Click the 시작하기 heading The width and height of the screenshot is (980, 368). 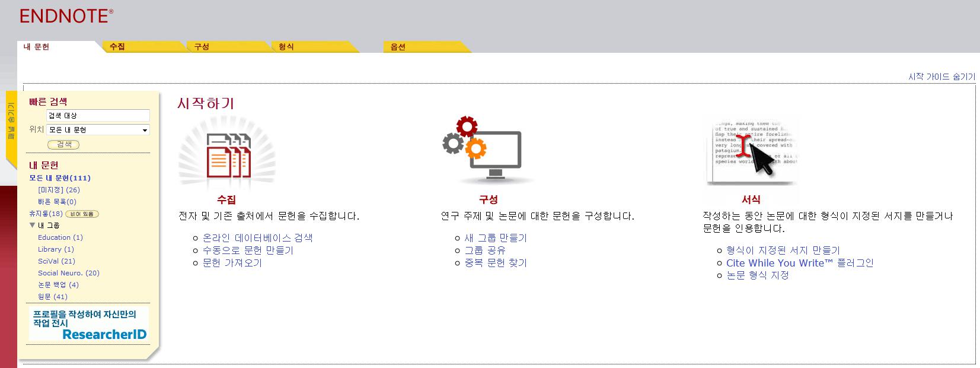206,103
